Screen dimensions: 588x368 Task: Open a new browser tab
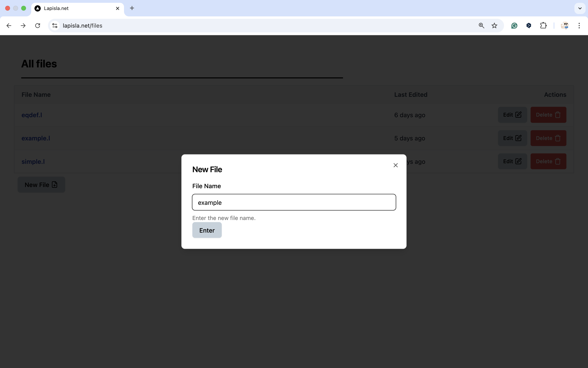(132, 8)
